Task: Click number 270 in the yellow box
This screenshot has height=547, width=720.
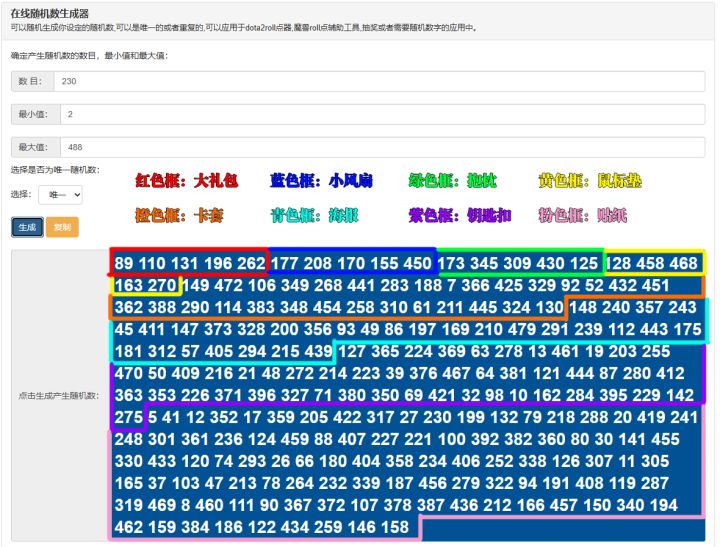Action: tap(162, 286)
